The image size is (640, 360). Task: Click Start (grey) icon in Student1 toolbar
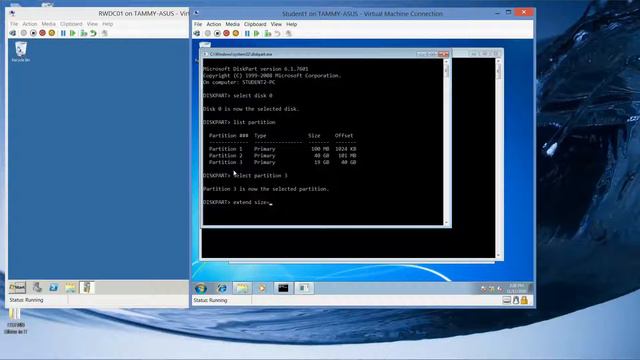pyautogui.click(x=208, y=33)
